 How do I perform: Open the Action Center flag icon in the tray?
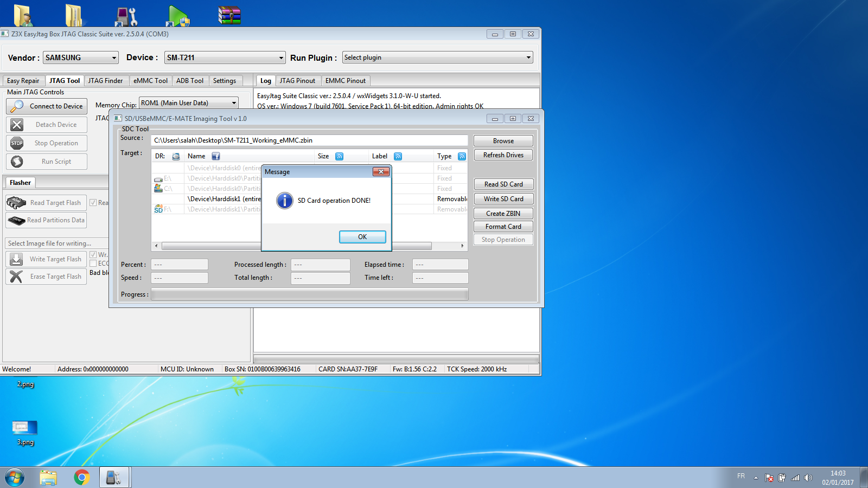pyautogui.click(x=769, y=478)
